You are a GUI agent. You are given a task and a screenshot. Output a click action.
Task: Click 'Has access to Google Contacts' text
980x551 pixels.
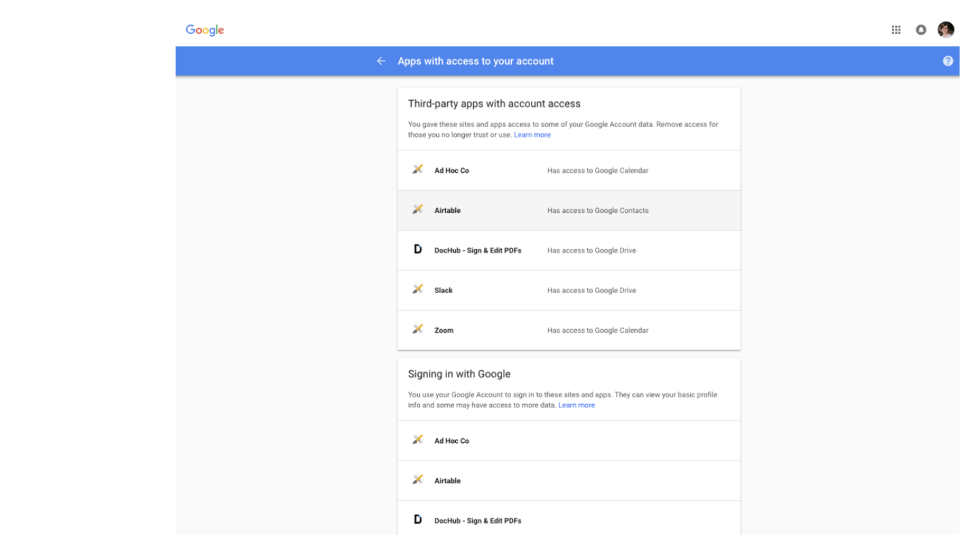point(598,211)
